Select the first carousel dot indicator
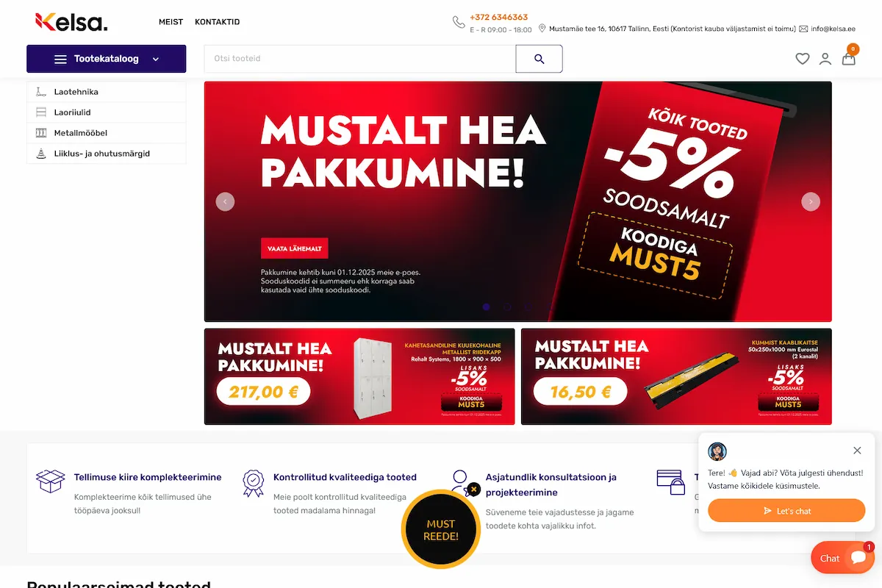The image size is (882, 588). coord(486,307)
